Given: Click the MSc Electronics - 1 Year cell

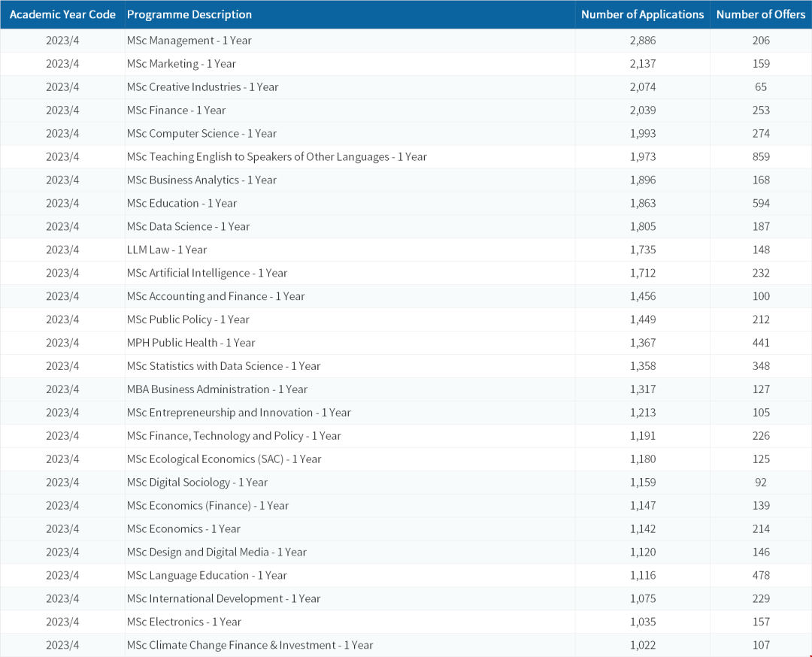Looking at the screenshot, I should click(184, 622).
